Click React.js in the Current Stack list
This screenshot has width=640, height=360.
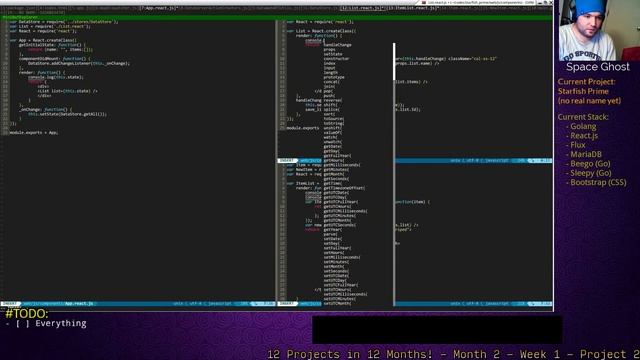click(x=584, y=136)
